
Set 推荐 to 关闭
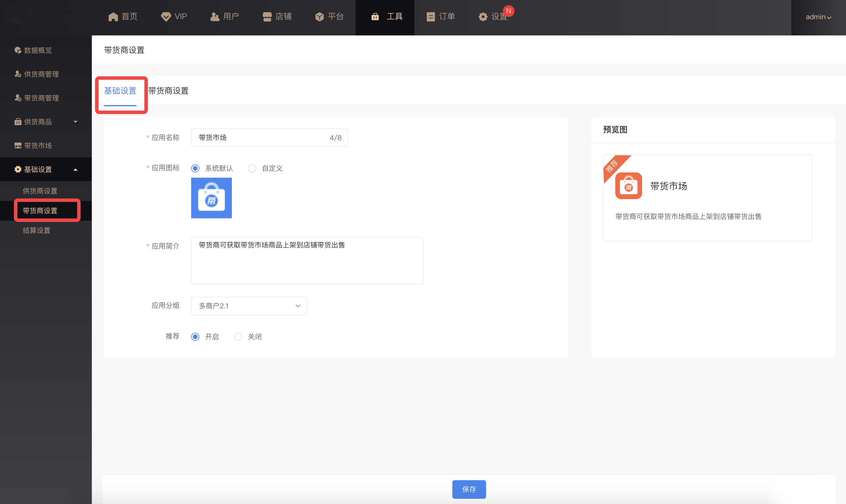click(x=238, y=336)
